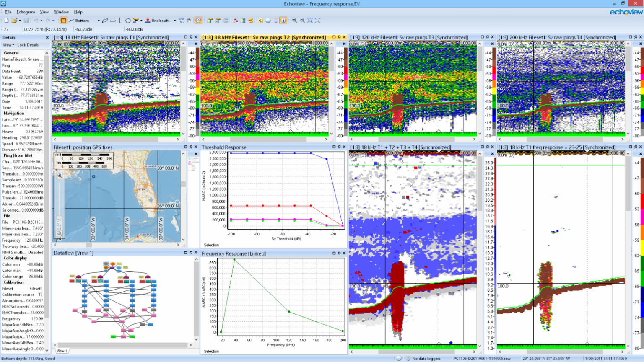Click the toolbar zoom out magnifier
This screenshot has height=362, width=644.
point(302,21)
